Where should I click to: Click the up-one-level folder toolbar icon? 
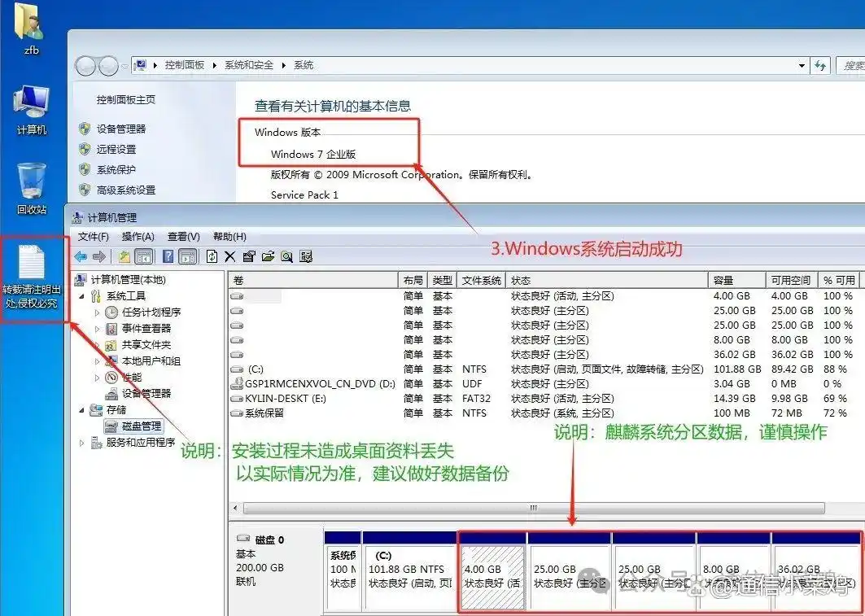point(125,256)
